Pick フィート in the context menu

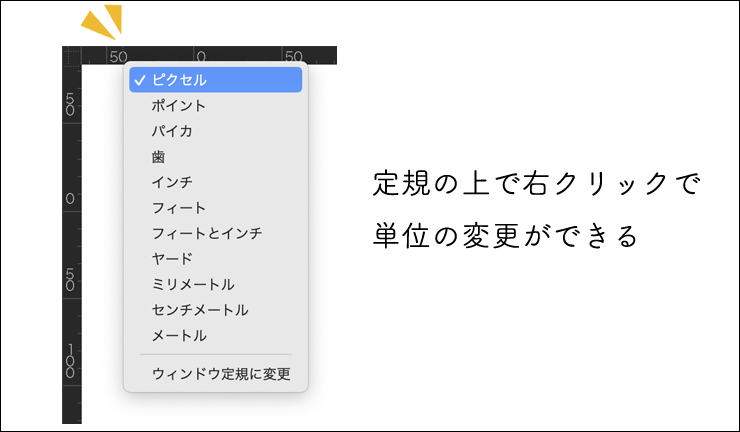point(179,208)
